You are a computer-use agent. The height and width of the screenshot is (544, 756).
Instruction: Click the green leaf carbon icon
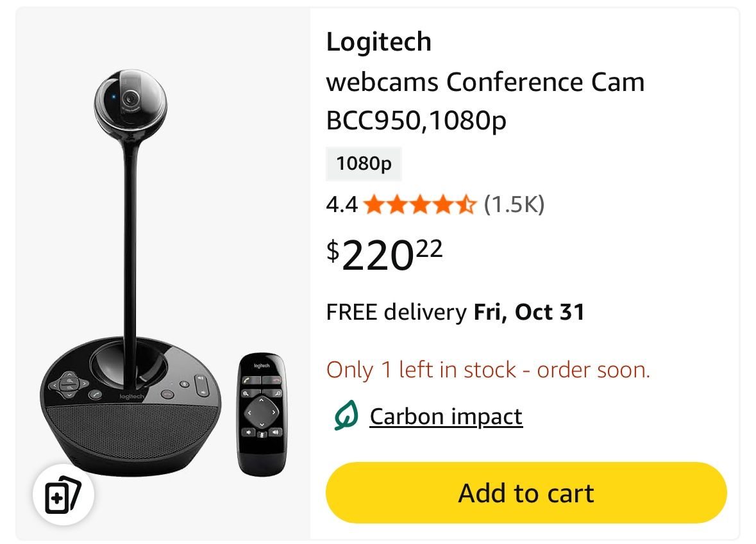(345, 416)
